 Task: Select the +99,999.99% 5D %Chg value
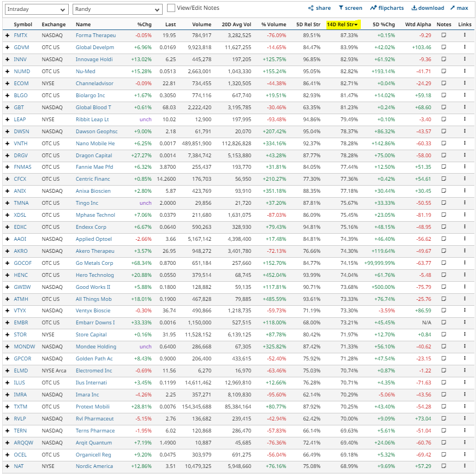point(379,263)
